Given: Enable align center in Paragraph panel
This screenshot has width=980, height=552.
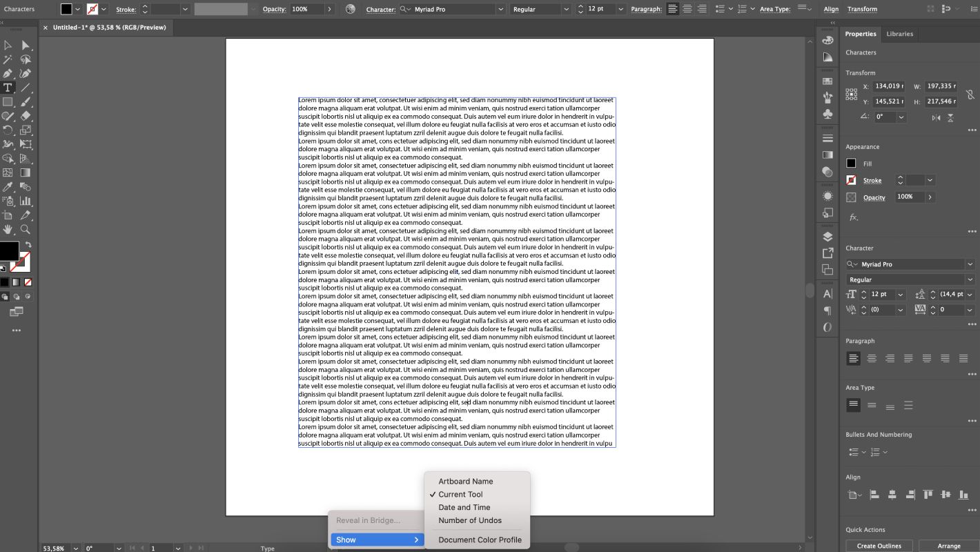Looking at the screenshot, I should [x=872, y=358].
